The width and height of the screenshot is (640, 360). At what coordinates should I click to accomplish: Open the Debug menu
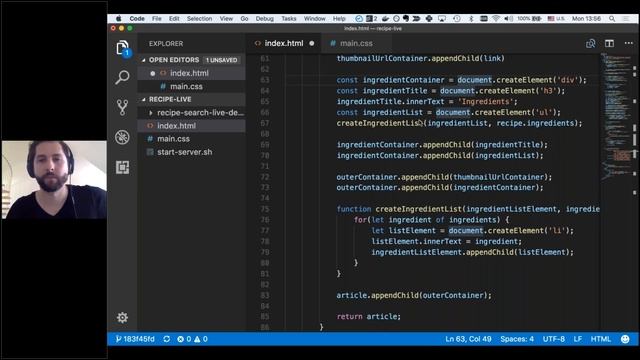264,18
